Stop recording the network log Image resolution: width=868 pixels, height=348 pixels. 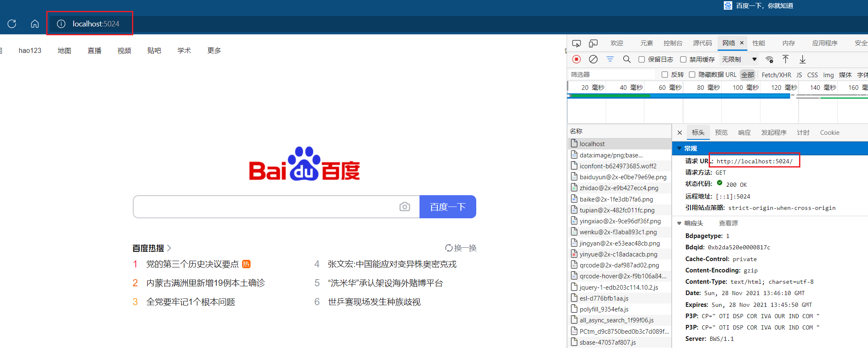pos(577,59)
